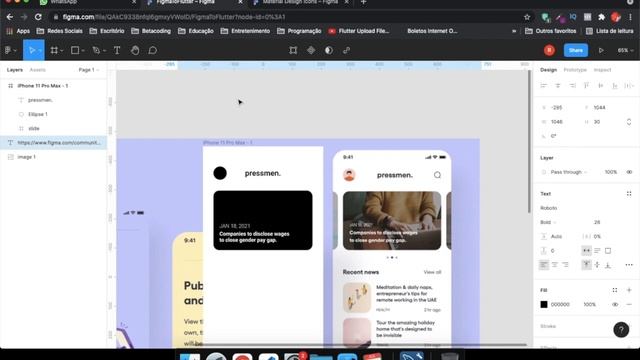Screen dimensions: 640x360
Task: Click the align top icon
Action: [x=586, y=86]
